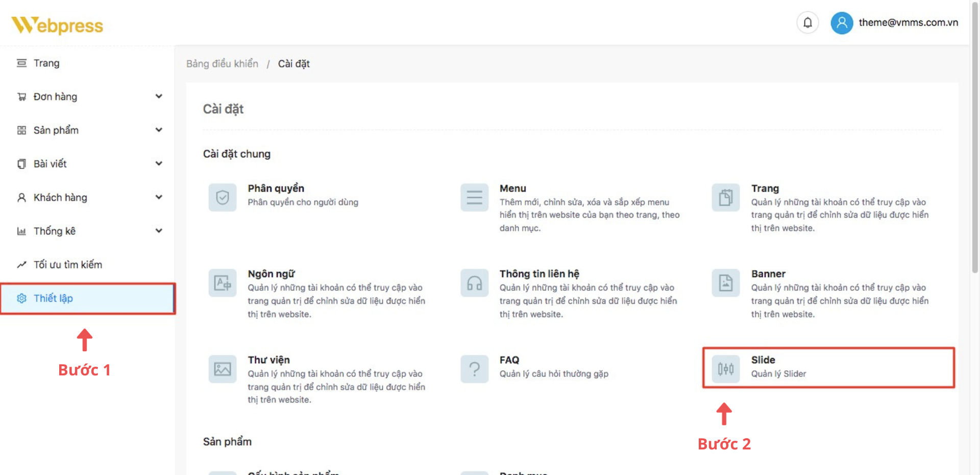Open the user profile avatar icon
Viewport: 980px width, 475px height.
tap(842, 23)
